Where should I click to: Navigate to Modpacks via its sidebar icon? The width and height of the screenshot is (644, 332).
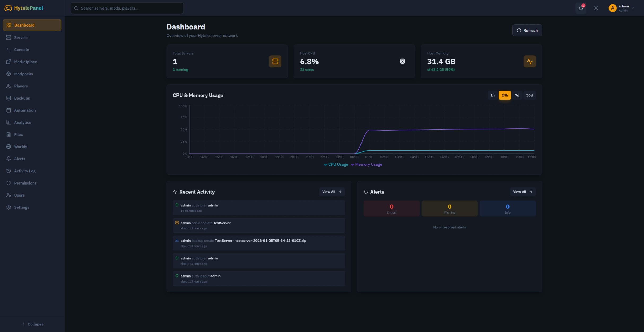pos(8,74)
